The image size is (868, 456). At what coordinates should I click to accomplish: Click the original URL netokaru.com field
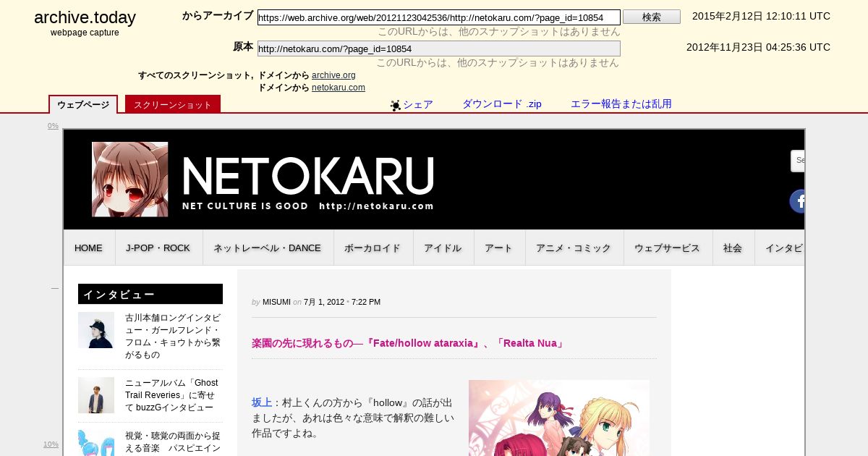[439, 48]
